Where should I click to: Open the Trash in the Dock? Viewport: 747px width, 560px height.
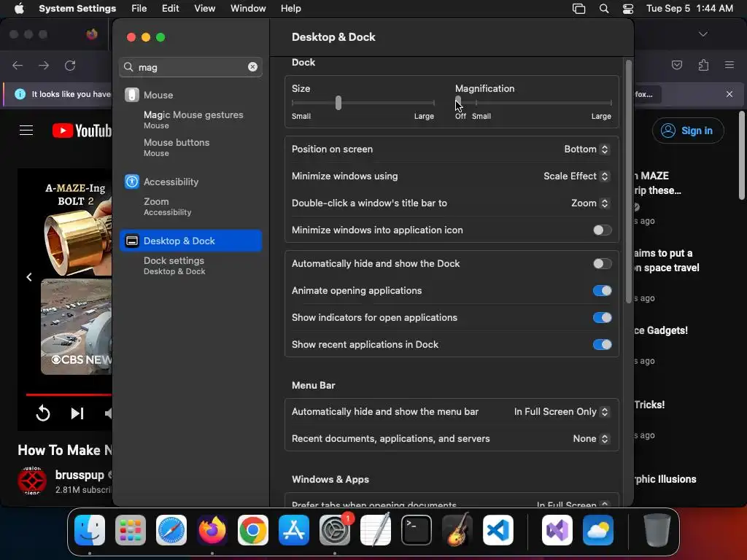pyautogui.click(x=657, y=530)
